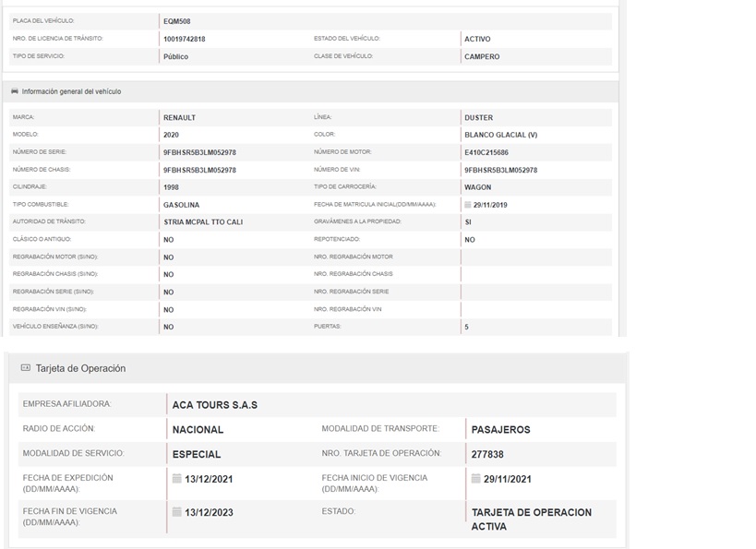The image size is (756, 549).
Task: Select the RENAULT brand field
Action: point(179,118)
